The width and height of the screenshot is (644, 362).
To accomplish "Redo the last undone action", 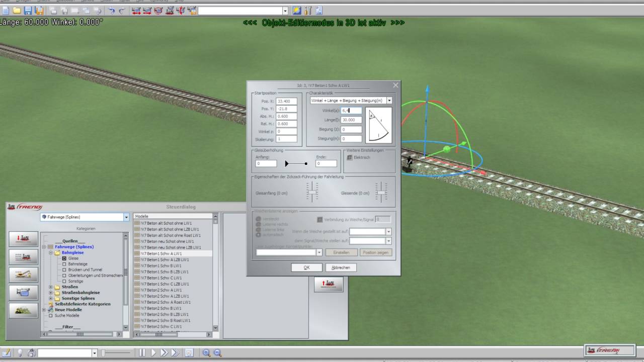I will tap(122, 11).
